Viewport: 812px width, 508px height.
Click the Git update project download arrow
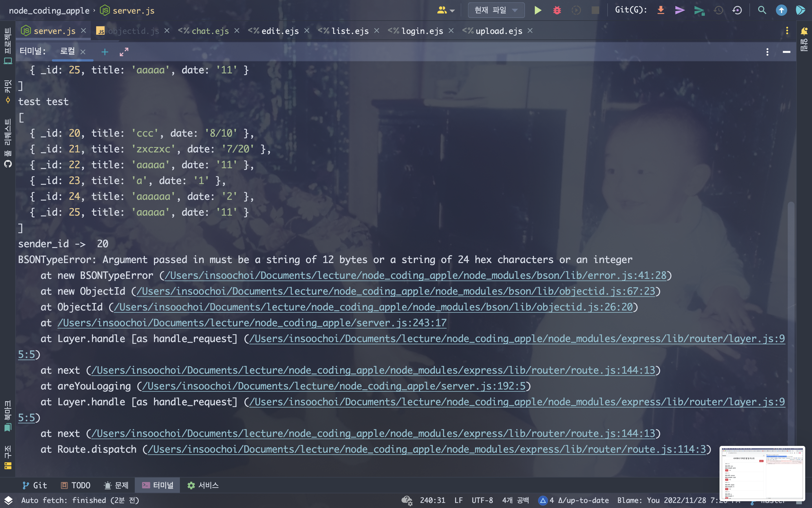point(661,10)
